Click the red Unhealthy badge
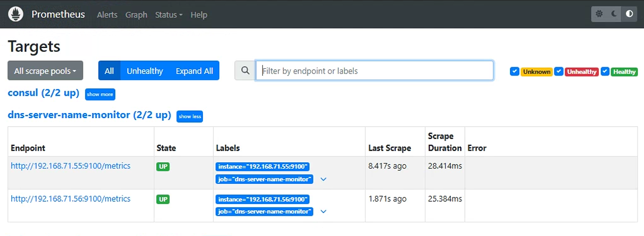This screenshot has width=644, height=236. tap(581, 72)
